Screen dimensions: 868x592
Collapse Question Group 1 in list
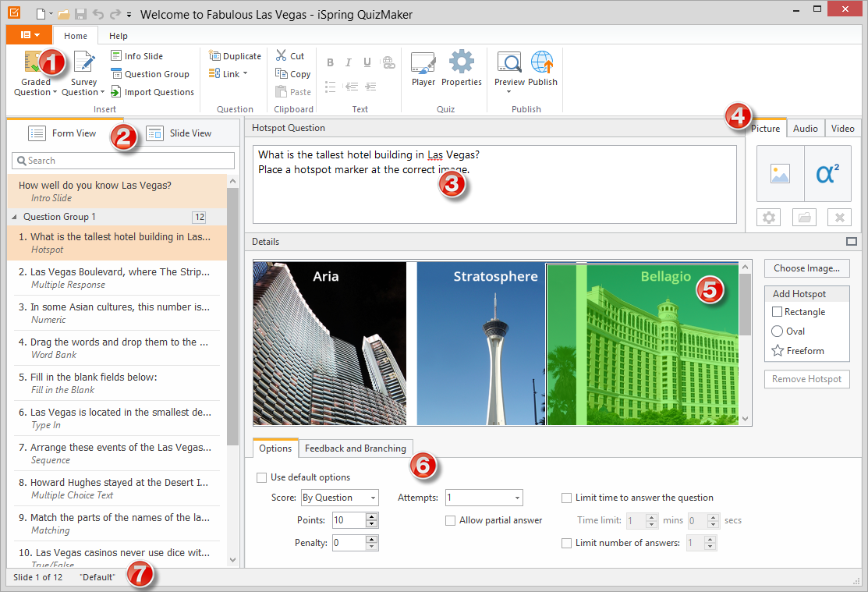(x=15, y=217)
